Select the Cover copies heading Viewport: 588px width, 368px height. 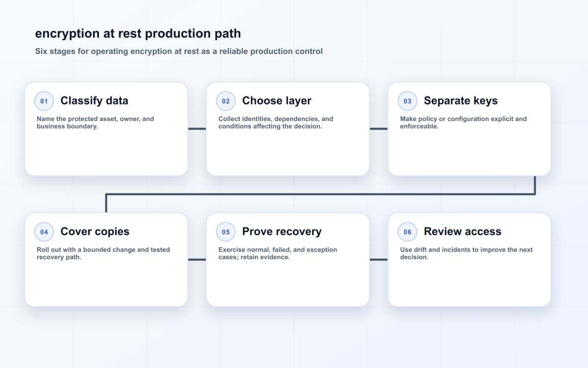[95, 232]
